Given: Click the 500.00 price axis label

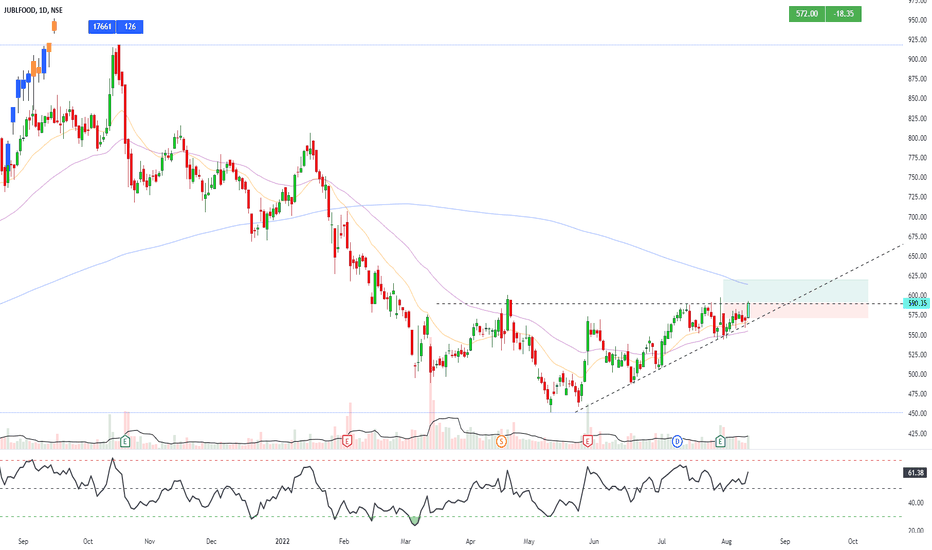Looking at the screenshot, I should (917, 375).
